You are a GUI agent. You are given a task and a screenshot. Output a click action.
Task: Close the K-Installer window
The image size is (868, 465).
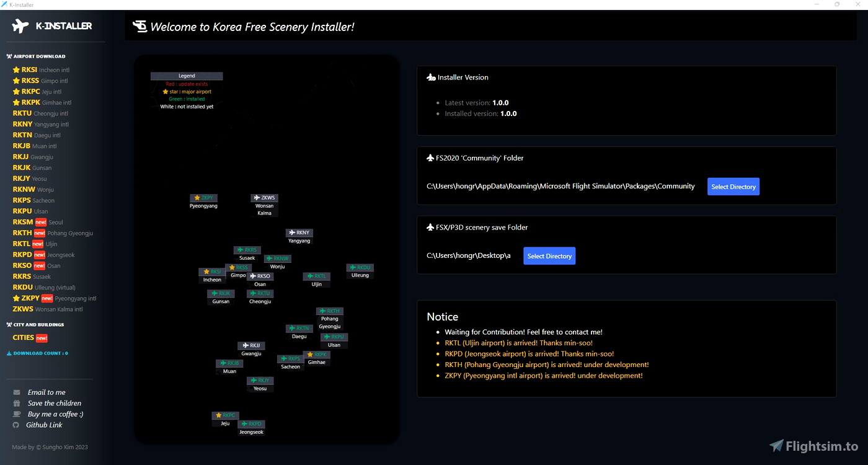point(858,4)
